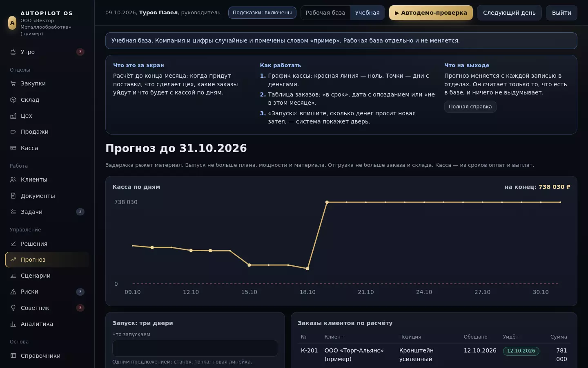Open Полная справка
Screen dimensions: 588x368
[470, 107]
